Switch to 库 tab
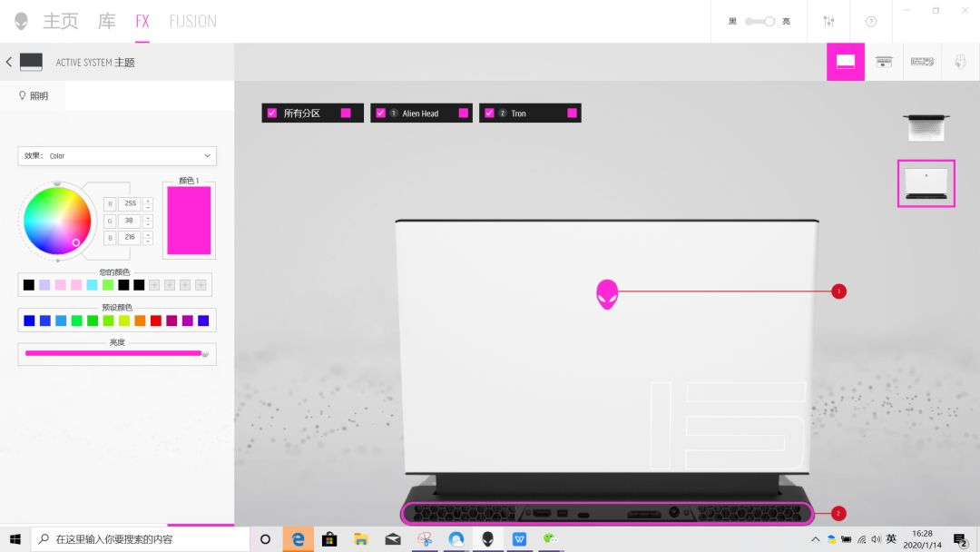 (107, 21)
